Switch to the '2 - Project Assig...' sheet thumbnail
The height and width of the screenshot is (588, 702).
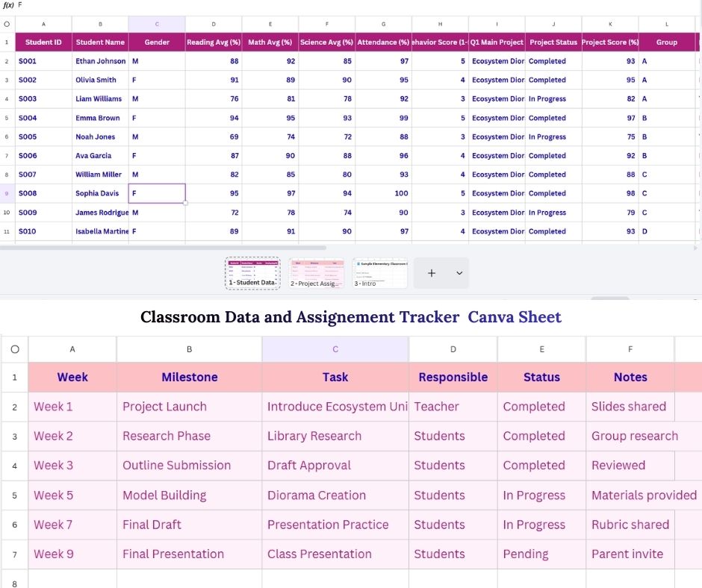(316, 273)
